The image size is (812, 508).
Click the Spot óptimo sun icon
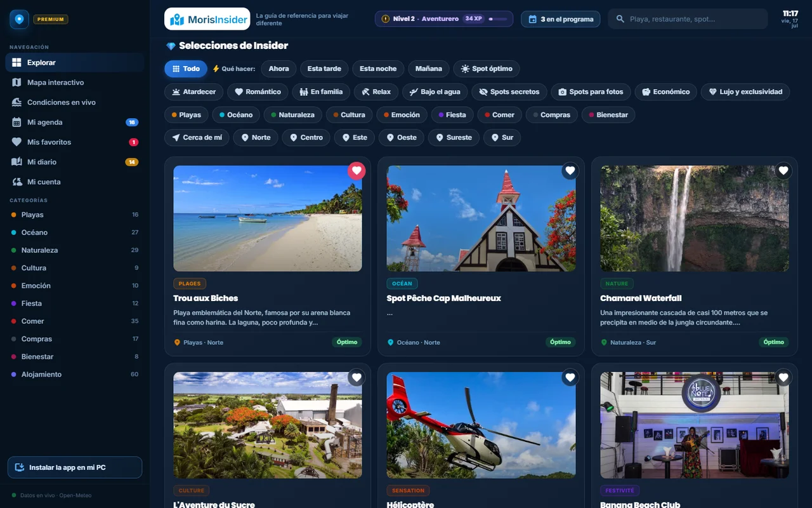[465, 69]
